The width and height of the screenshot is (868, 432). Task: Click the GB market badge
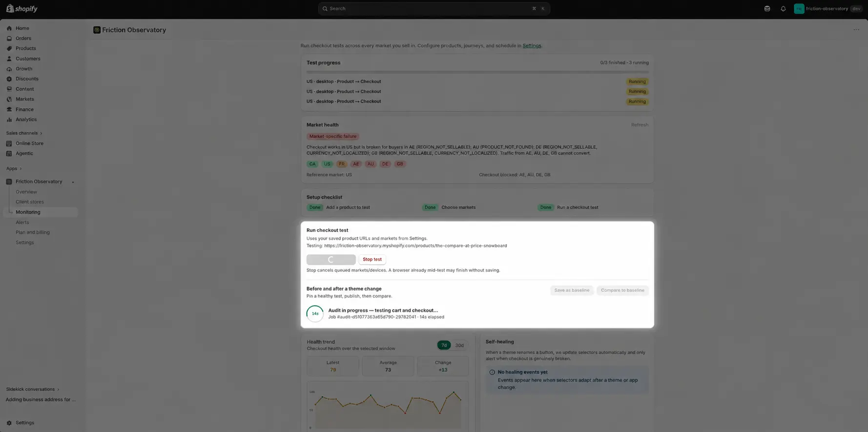click(x=400, y=164)
